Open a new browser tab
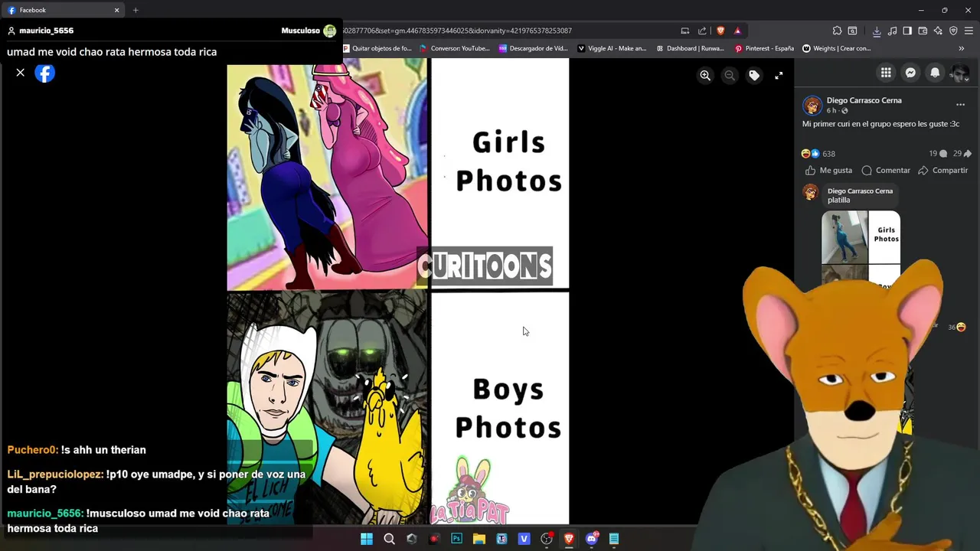This screenshot has width=980, height=551. [x=136, y=10]
